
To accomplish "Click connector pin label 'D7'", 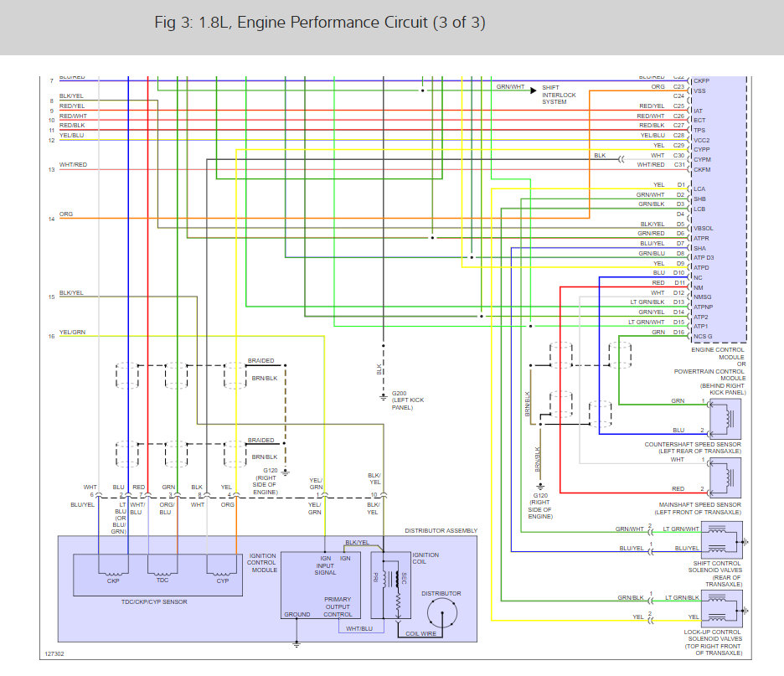I will 680,244.
